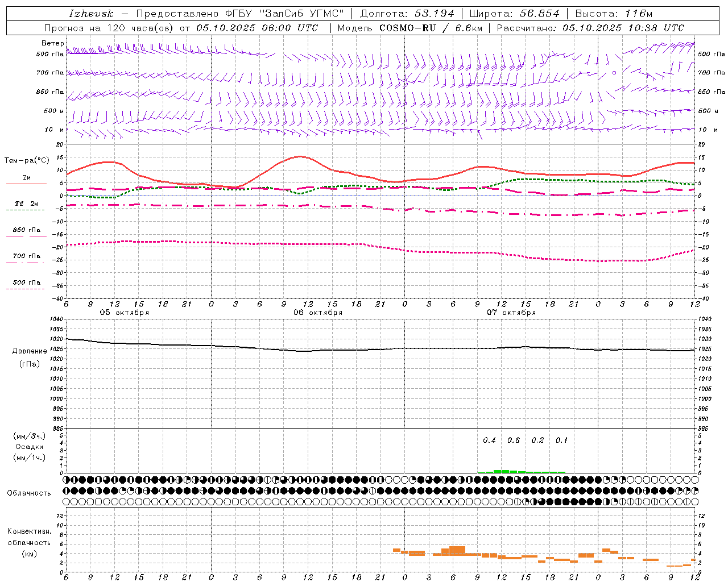Click the 'Высота: 116м' elevation value
Viewport: 728px width, 582px height.
(x=614, y=14)
